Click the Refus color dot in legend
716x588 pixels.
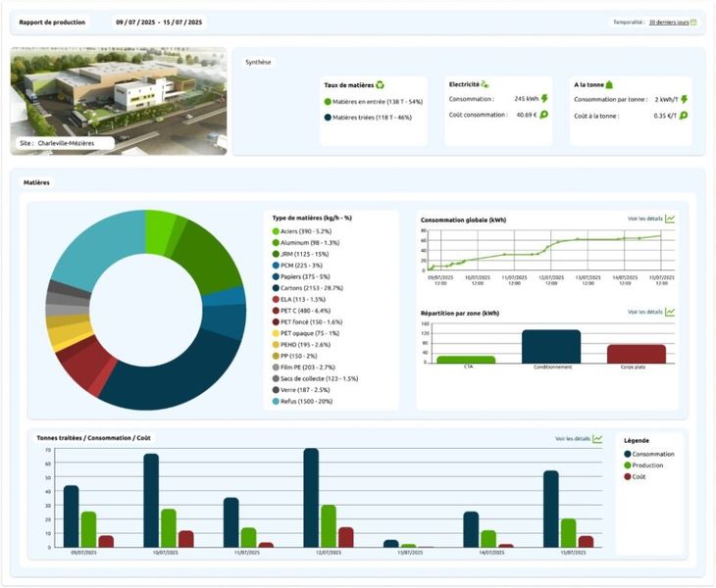click(276, 401)
